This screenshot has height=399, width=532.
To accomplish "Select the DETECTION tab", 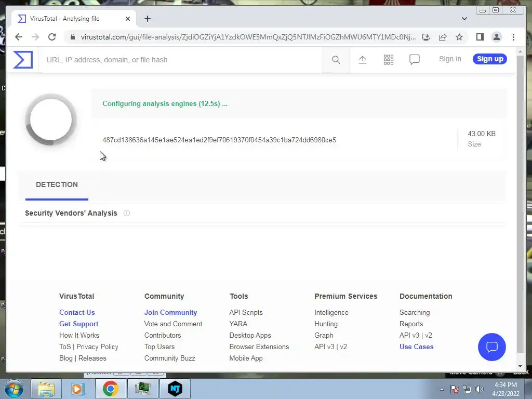I will tap(57, 185).
